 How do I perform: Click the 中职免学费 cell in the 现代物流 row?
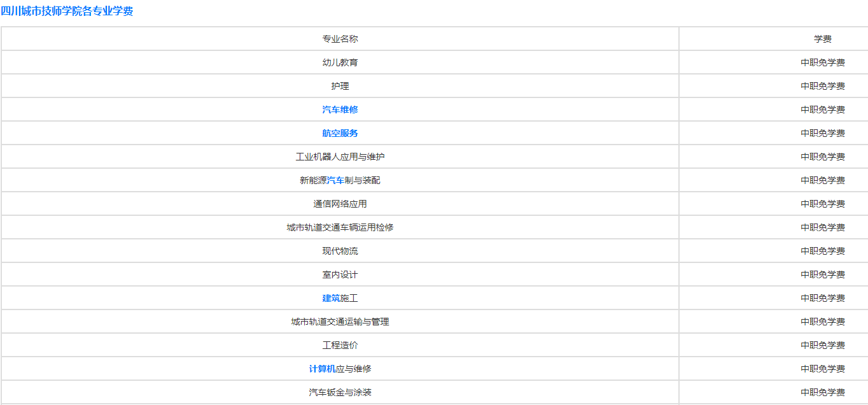(x=822, y=251)
